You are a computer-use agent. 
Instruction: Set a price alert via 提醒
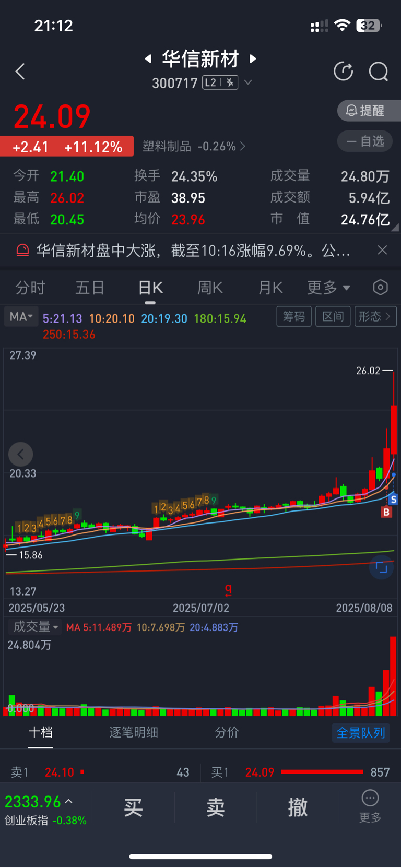pos(369,111)
